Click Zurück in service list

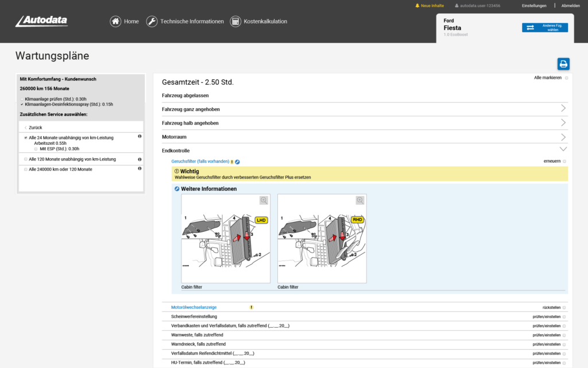[35, 128]
